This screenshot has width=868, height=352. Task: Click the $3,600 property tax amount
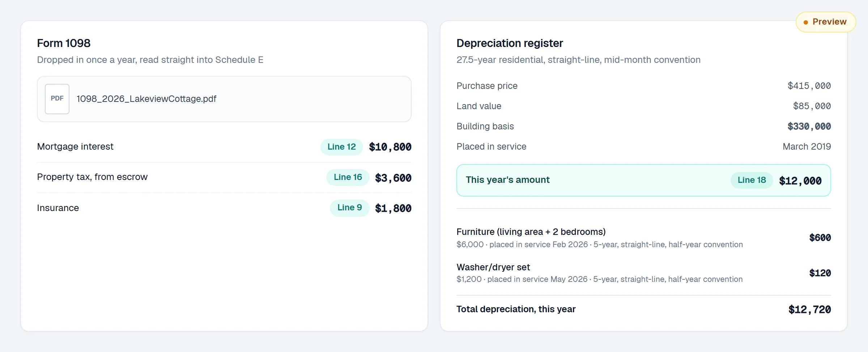point(393,178)
